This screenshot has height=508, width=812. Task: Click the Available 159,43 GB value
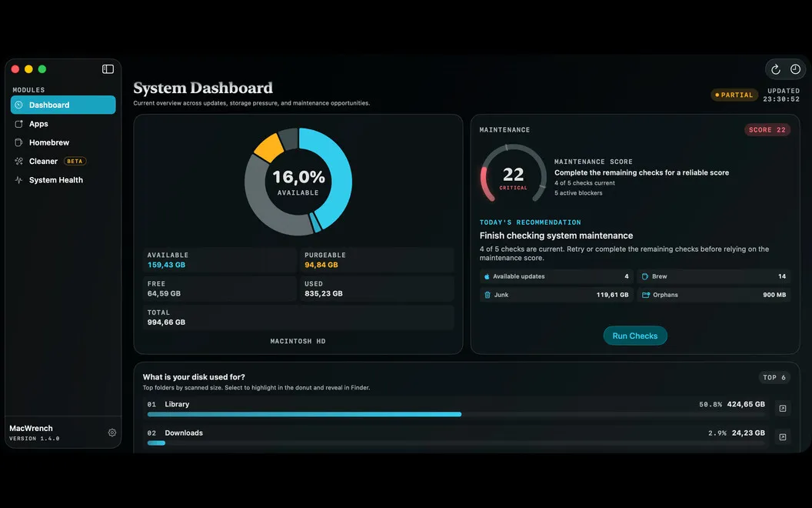coord(166,265)
